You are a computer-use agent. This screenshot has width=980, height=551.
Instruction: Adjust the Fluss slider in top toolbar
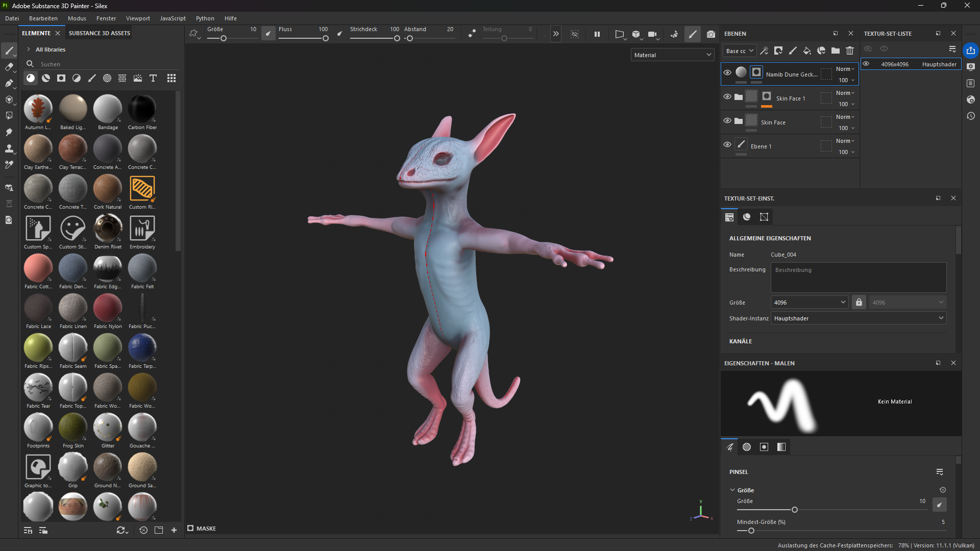[x=325, y=39]
